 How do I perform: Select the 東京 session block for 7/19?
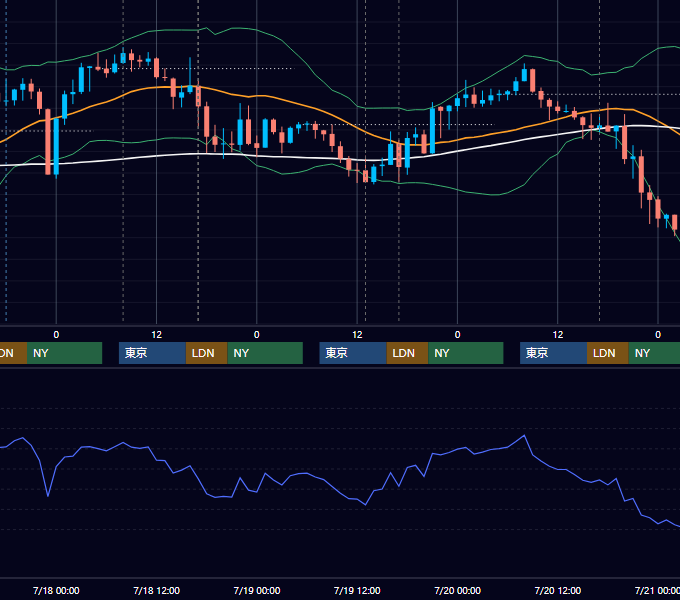353,353
